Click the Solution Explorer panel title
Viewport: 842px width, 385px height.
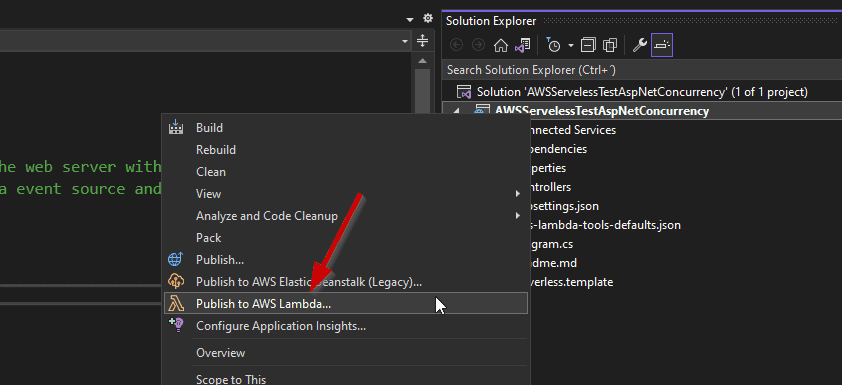491,21
